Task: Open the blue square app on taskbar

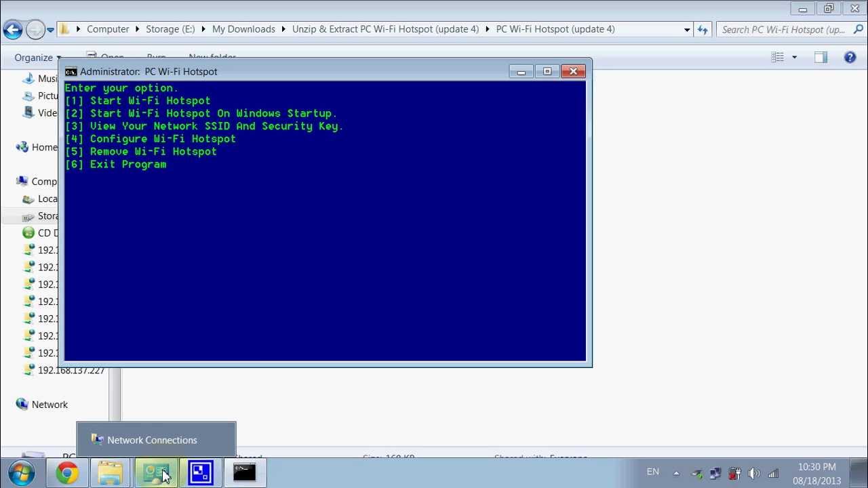Action: (200, 473)
